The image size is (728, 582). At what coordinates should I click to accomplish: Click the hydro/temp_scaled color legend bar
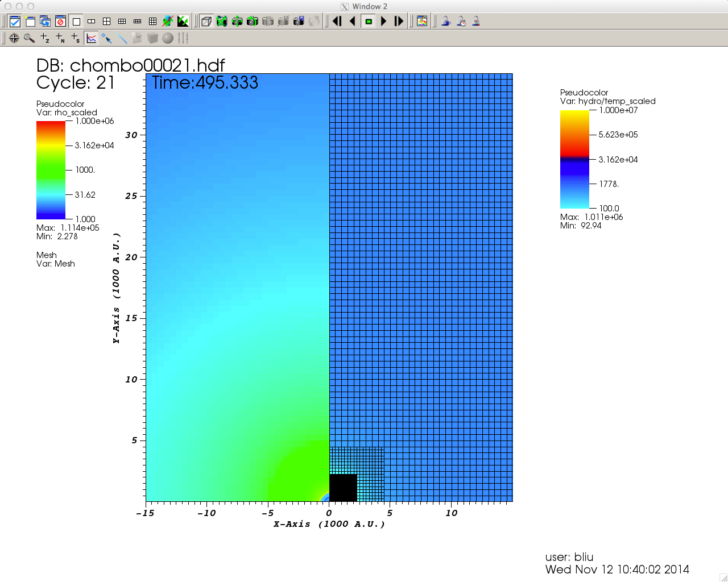[574, 159]
